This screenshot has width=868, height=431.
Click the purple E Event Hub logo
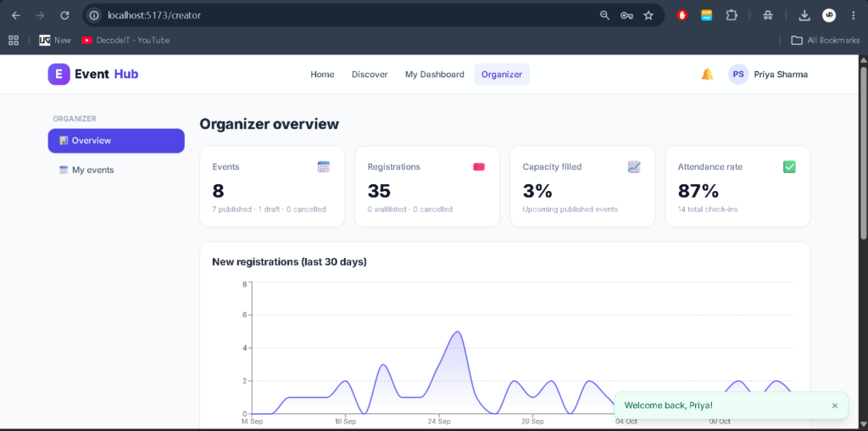point(58,74)
